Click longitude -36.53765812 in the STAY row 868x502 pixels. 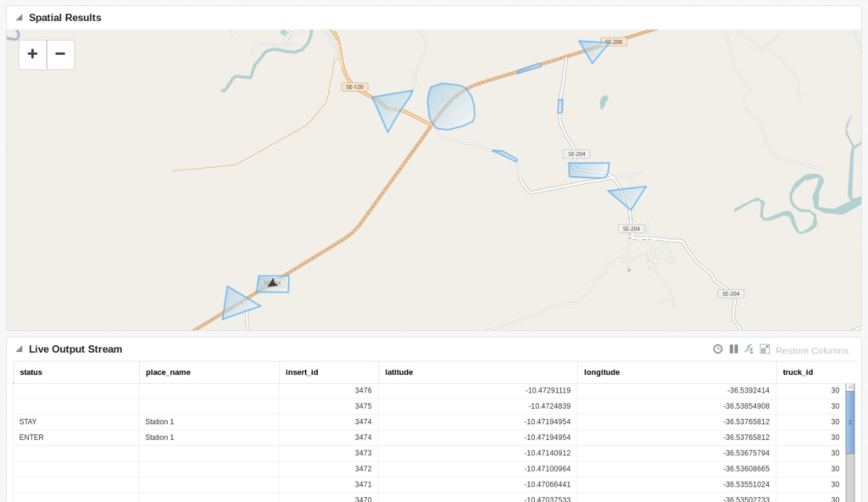click(746, 421)
